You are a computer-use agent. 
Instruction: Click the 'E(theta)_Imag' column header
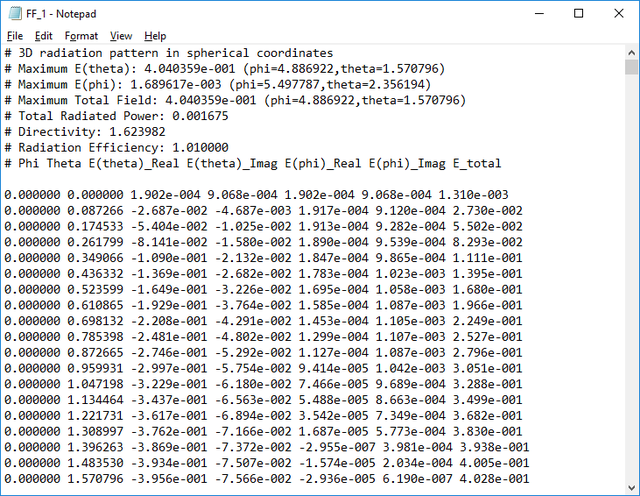click(232, 164)
